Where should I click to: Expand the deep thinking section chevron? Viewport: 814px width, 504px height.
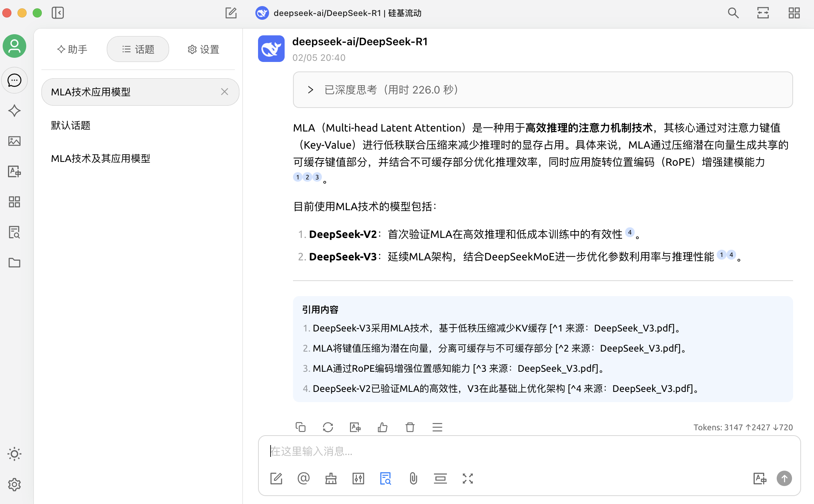point(310,90)
